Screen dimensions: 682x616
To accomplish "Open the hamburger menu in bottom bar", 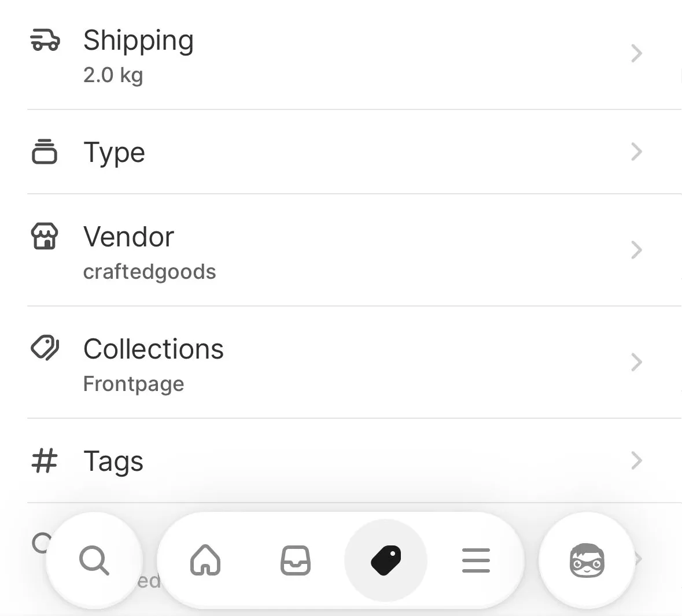I will coord(476,560).
